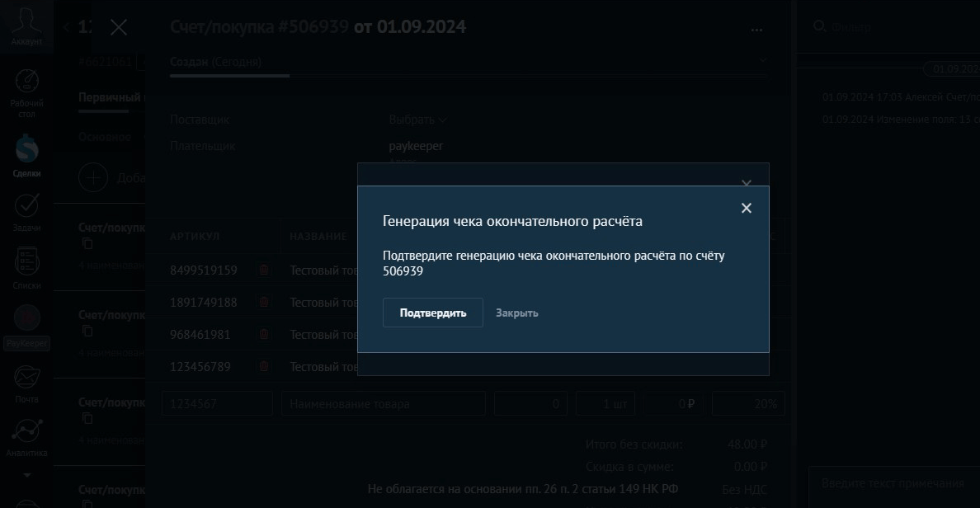
Task: Click trash icon beside article 123456789
Action: pos(264,366)
